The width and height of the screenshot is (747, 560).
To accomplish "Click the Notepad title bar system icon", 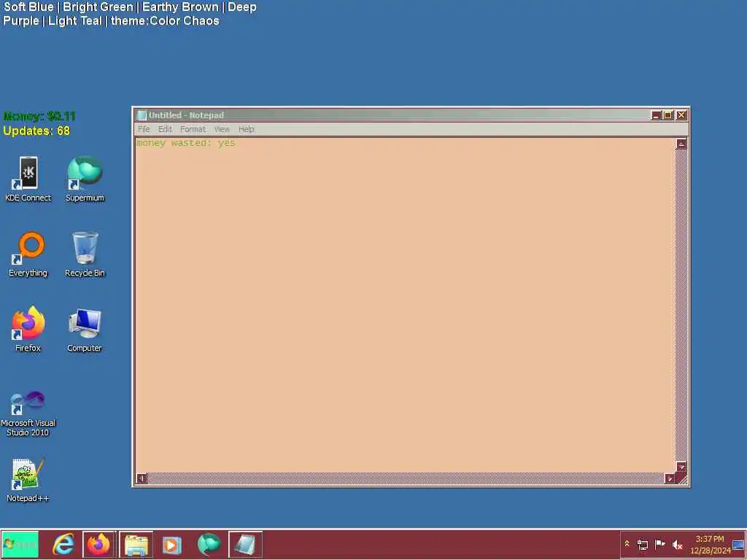I will [x=142, y=115].
